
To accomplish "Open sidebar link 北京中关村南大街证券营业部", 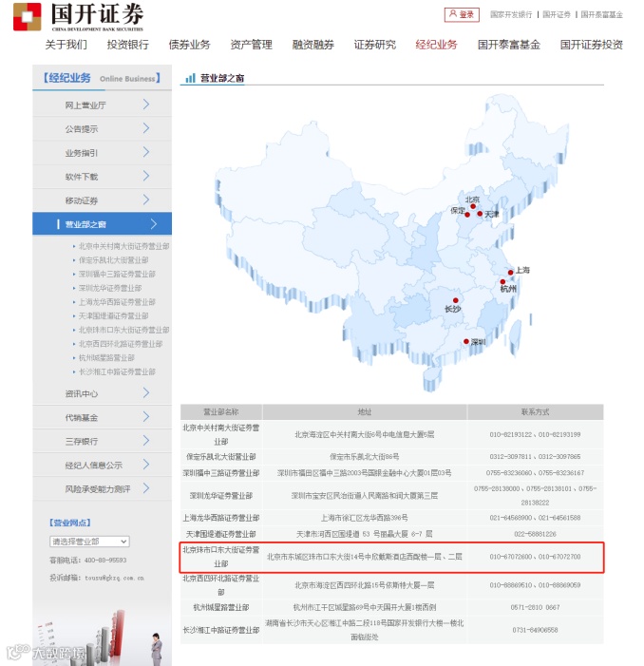I will coord(124,246).
